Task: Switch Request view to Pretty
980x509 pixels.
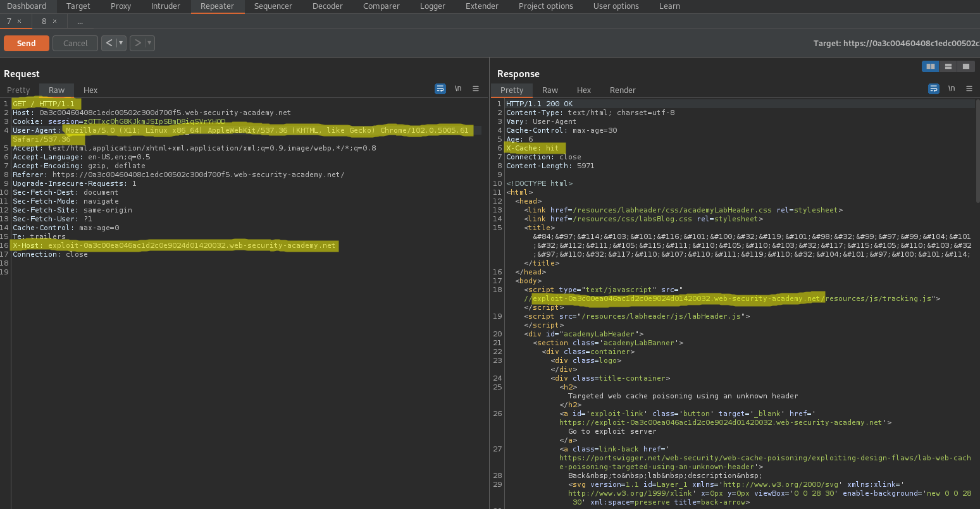Action: 18,90
